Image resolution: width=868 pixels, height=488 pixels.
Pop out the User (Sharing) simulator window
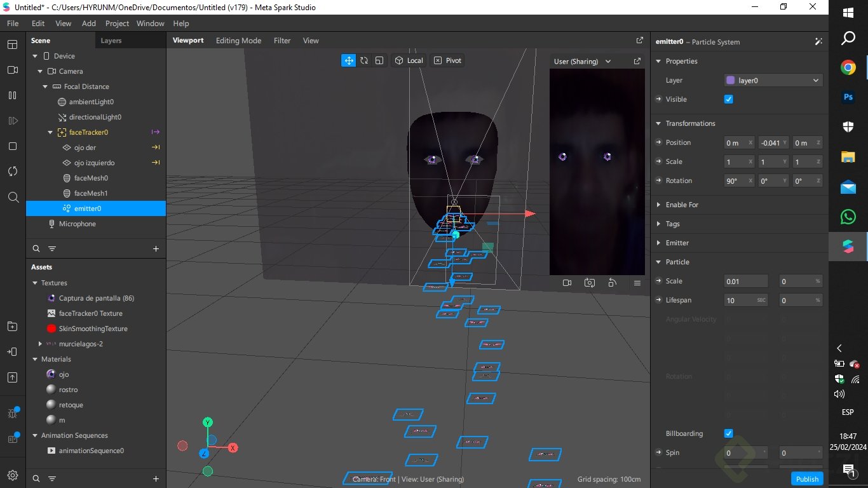(637, 62)
